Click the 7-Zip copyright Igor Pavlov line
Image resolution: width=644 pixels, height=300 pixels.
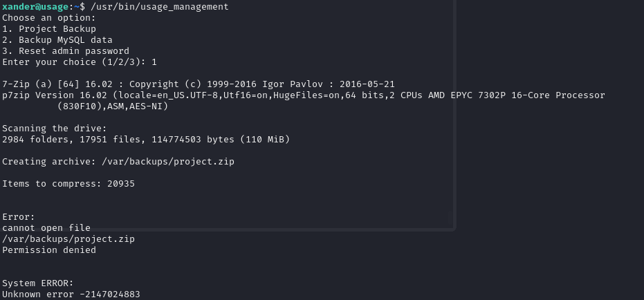(x=198, y=84)
